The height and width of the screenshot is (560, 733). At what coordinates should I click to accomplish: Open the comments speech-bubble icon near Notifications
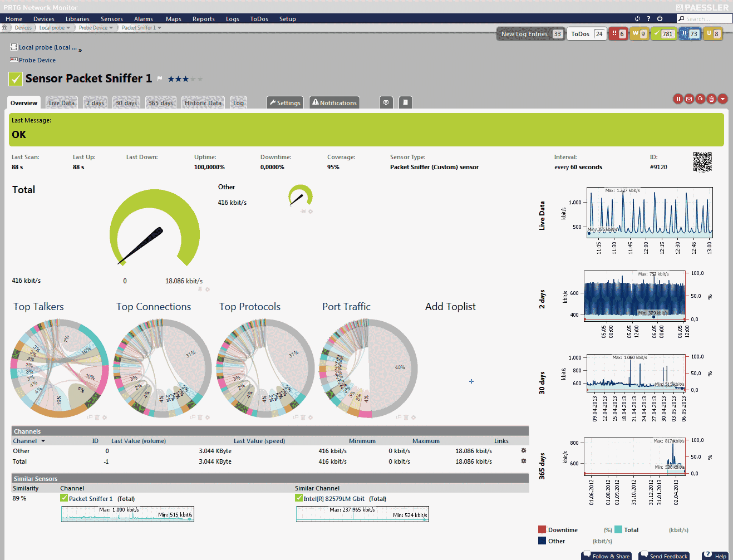click(x=386, y=102)
